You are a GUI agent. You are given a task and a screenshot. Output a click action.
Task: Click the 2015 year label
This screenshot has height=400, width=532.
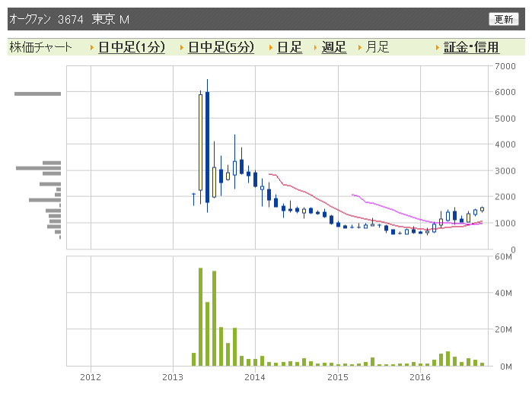(x=338, y=377)
